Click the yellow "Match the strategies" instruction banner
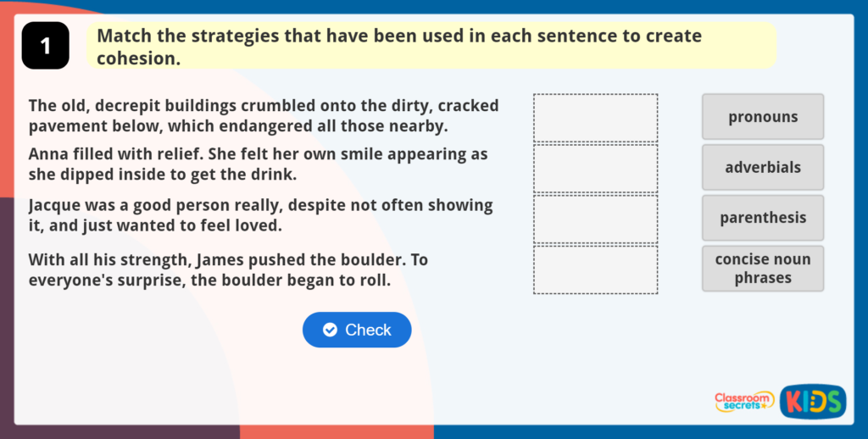Viewport: 868px width, 439px height. coord(431,46)
